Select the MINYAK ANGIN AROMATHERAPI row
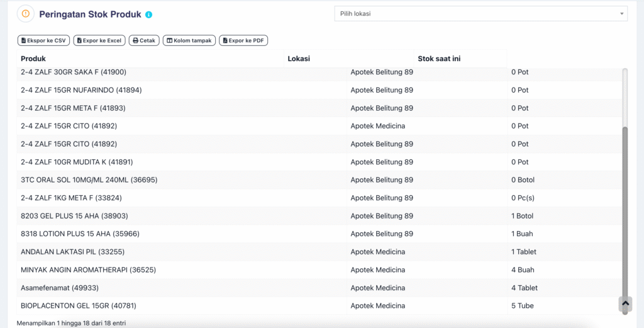Image resolution: width=644 pixels, height=328 pixels. click(x=88, y=270)
